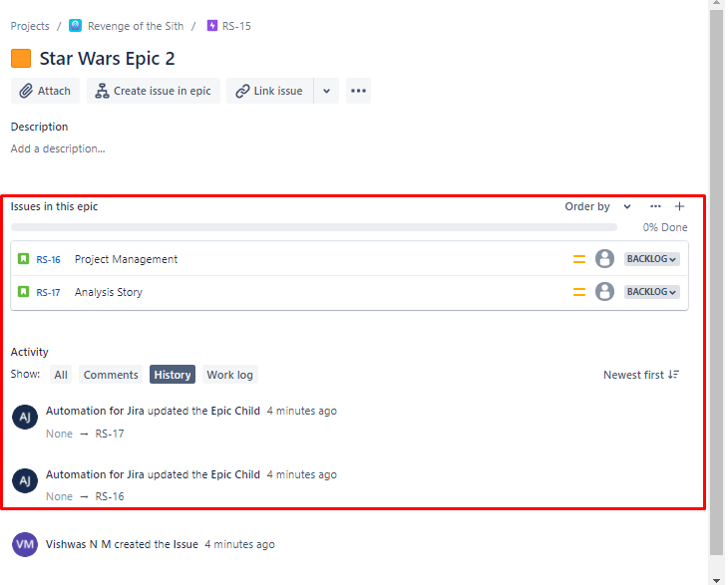Screen dimensions: 728x585
Task: Click the Attach button
Action: click(45, 91)
